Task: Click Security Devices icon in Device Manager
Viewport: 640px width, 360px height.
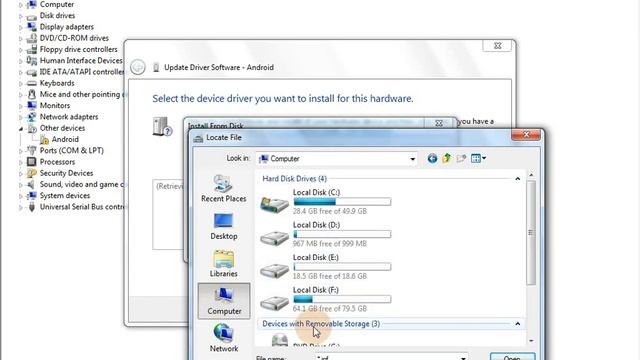Action: point(31,173)
